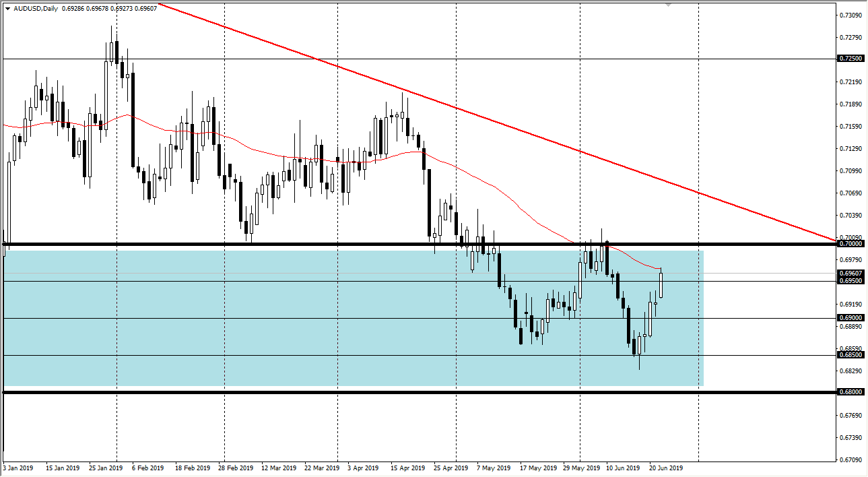Click the gray chart shift marker at top

tap(669, 5)
